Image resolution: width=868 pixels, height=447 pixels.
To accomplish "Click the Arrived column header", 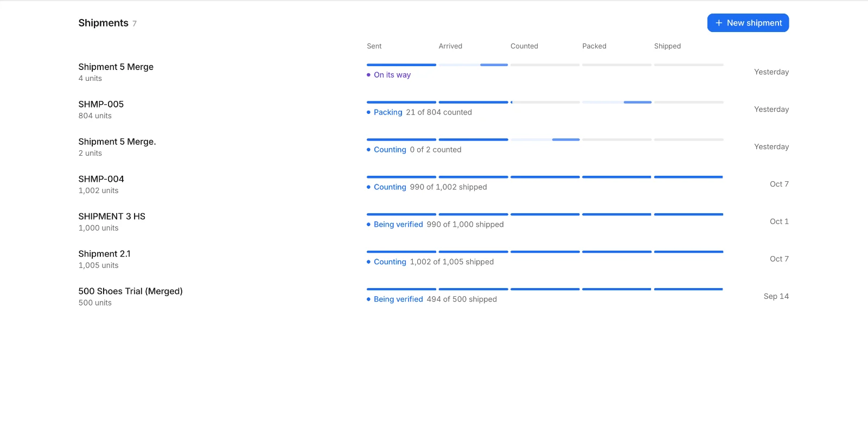I will pyautogui.click(x=450, y=46).
